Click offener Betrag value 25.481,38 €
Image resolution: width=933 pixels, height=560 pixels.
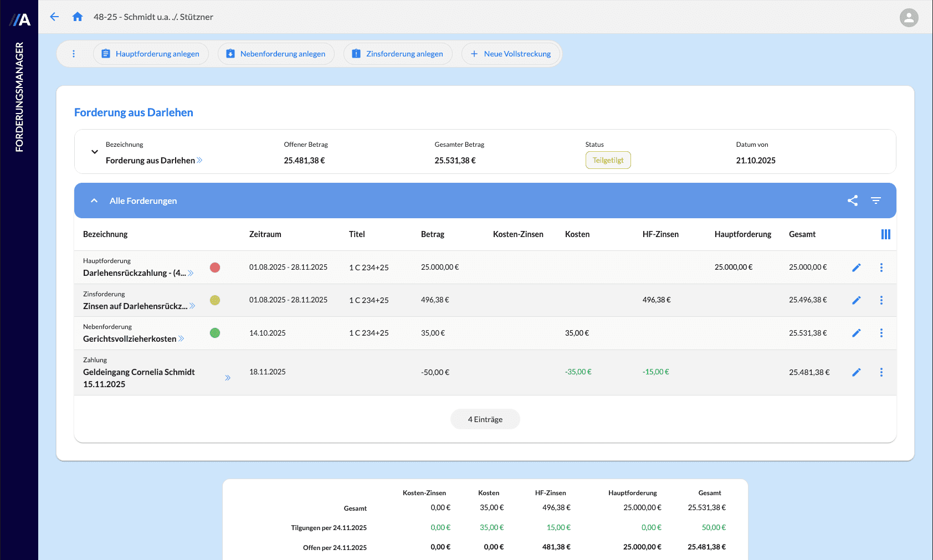304,161
